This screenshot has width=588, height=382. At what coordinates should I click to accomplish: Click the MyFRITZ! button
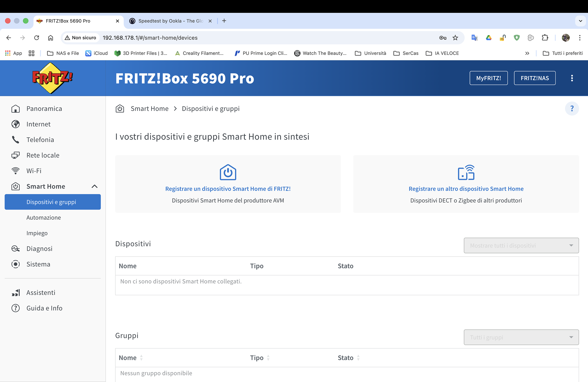pos(489,78)
